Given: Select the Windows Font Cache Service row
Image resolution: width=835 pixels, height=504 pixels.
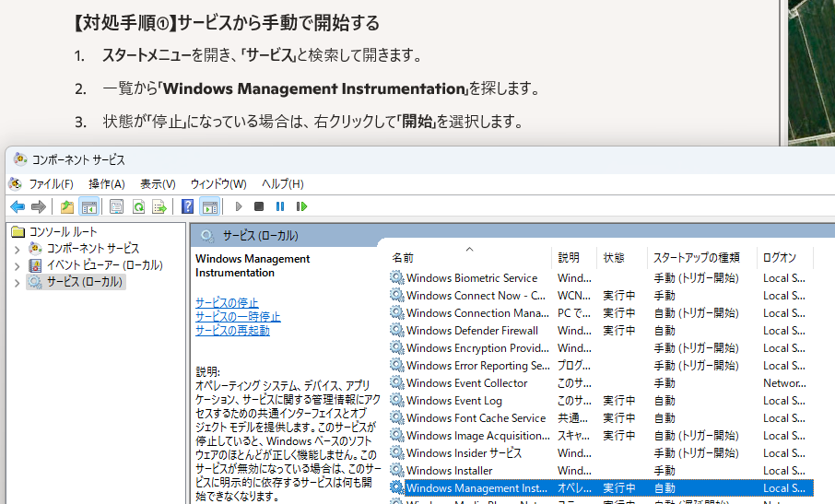Looking at the screenshot, I should 601,417.
